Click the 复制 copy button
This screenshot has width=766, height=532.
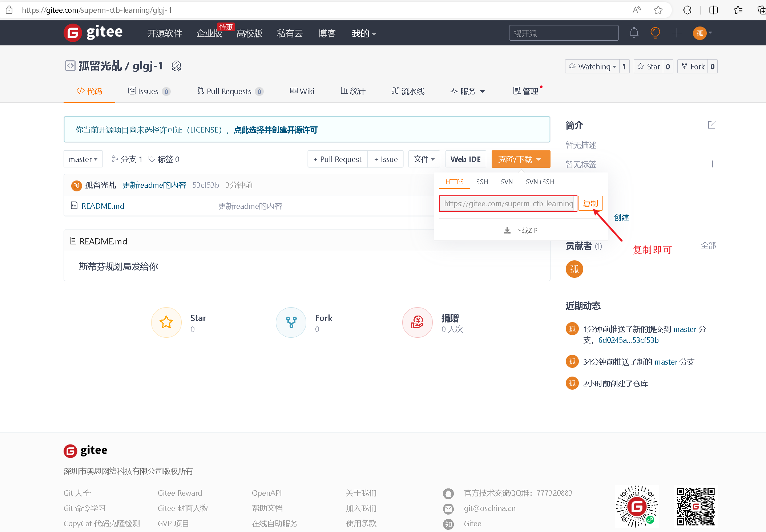coord(590,203)
